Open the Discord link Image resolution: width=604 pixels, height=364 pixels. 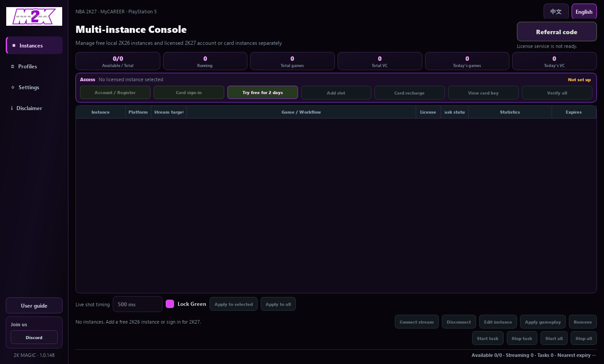tap(34, 337)
